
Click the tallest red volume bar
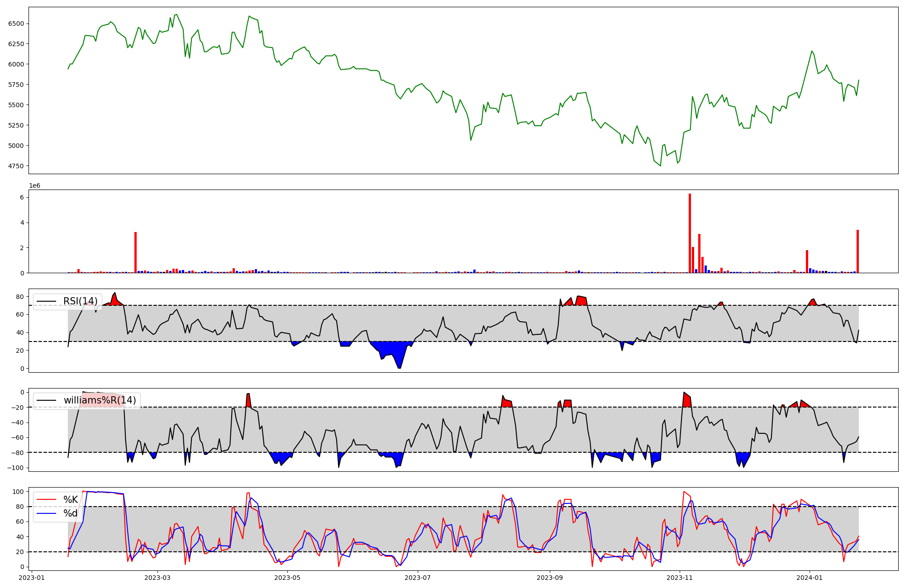[690, 233]
